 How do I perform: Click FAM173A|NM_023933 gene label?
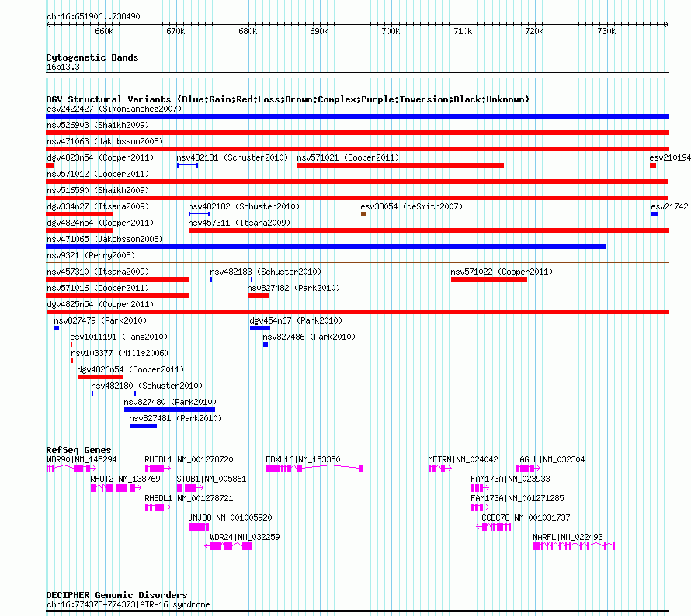(510, 479)
